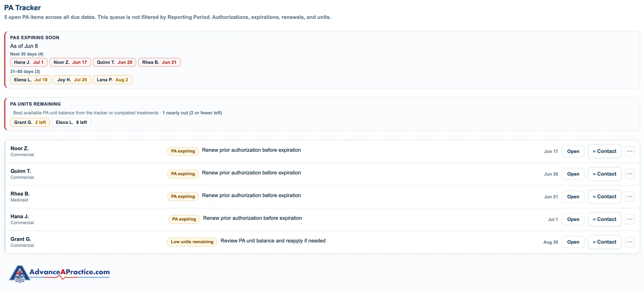Click the Quinn T. patient name
The width and height of the screenshot is (644, 292).
21,171
